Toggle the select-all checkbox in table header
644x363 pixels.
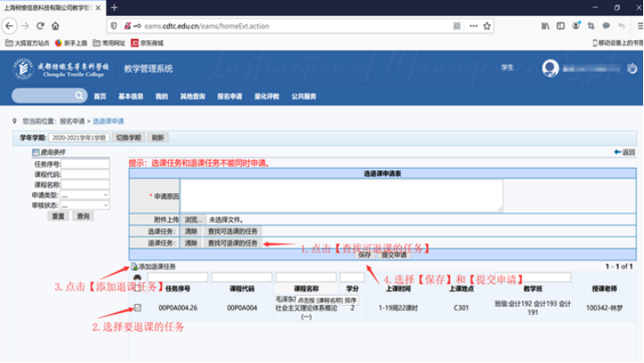point(137,289)
